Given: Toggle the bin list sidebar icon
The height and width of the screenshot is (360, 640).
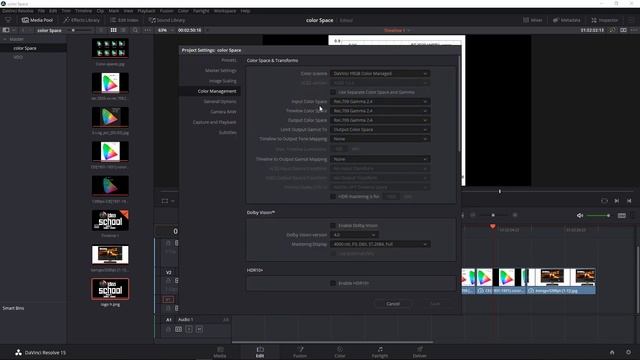Looking at the screenshot, I should pos(6,30).
